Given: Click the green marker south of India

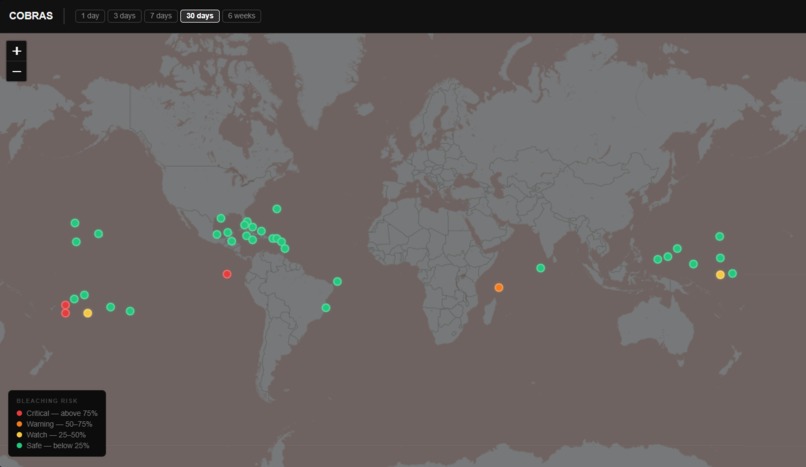Looking at the screenshot, I should 540,268.
